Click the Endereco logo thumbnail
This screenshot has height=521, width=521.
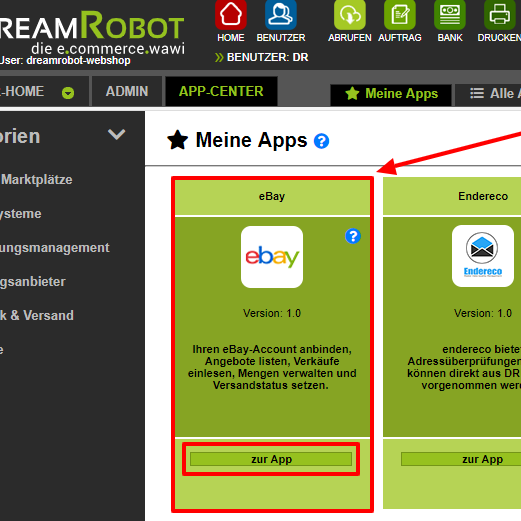(483, 256)
